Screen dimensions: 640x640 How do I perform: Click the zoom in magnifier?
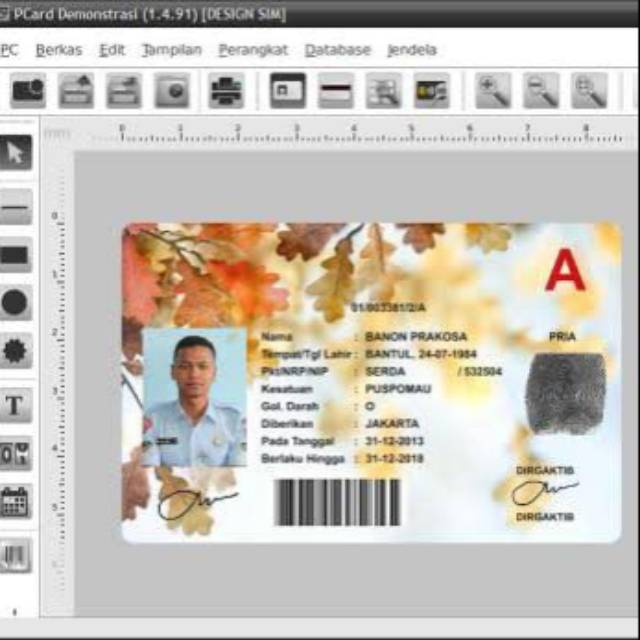tap(492, 91)
